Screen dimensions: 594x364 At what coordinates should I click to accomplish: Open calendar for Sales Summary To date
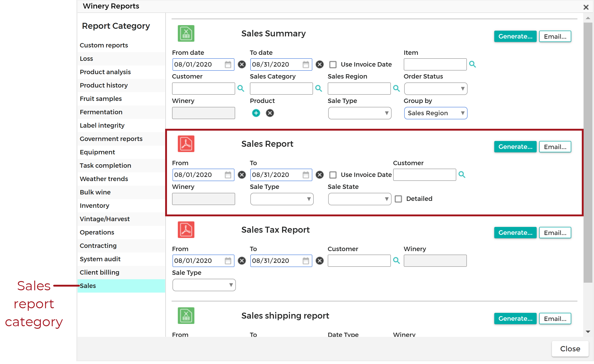[306, 64]
